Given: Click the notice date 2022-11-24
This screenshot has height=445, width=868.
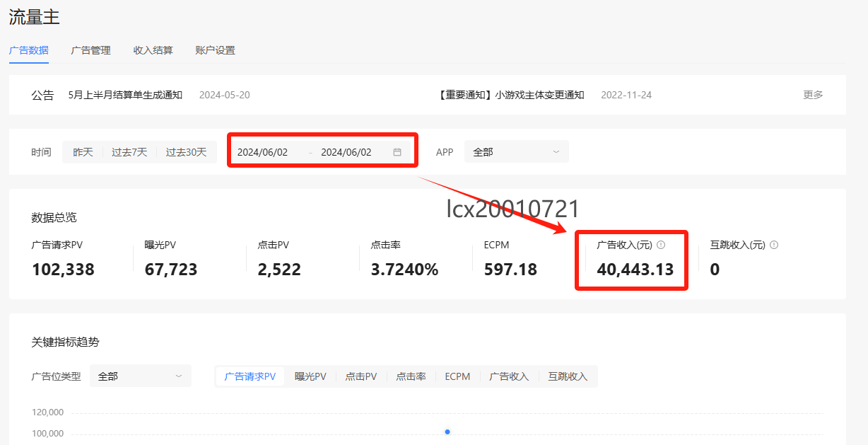Looking at the screenshot, I should 626,95.
